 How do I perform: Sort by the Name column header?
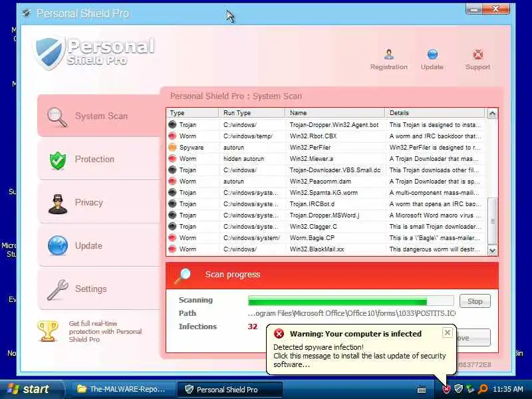[x=335, y=112]
